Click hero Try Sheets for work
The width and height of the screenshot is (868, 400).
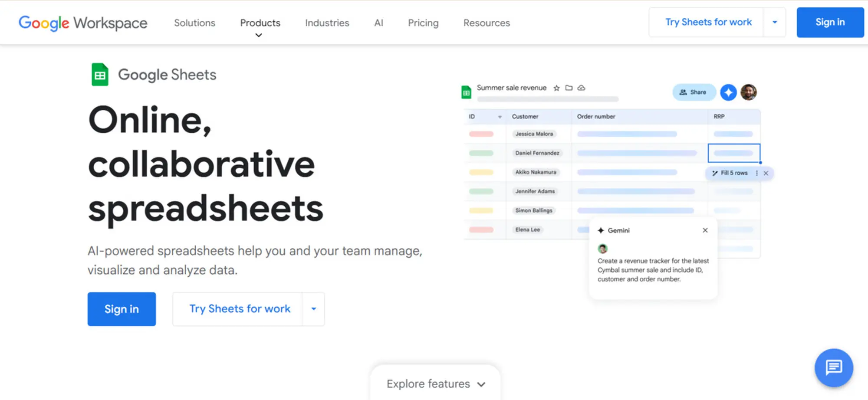(x=240, y=309)
